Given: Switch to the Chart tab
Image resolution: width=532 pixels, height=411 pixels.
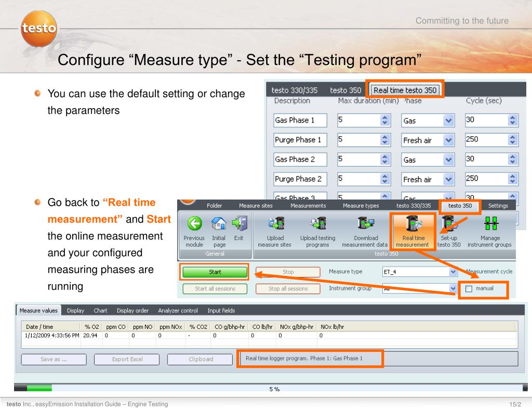Looking at the screenshot, I should 100,311.
